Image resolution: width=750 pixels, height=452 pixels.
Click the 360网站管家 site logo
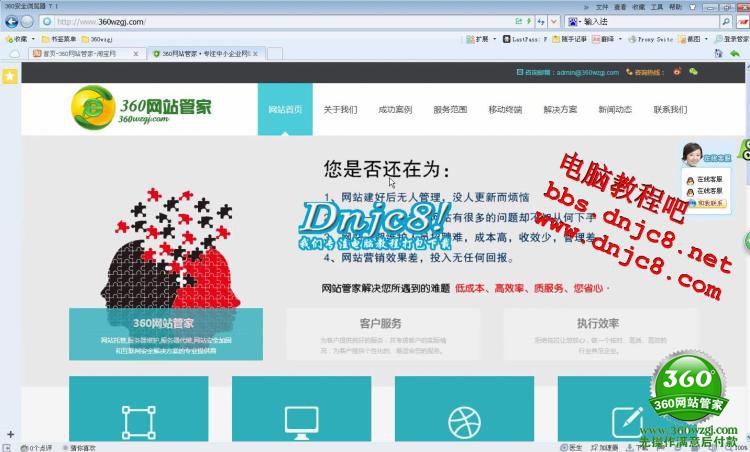point(141,108)
